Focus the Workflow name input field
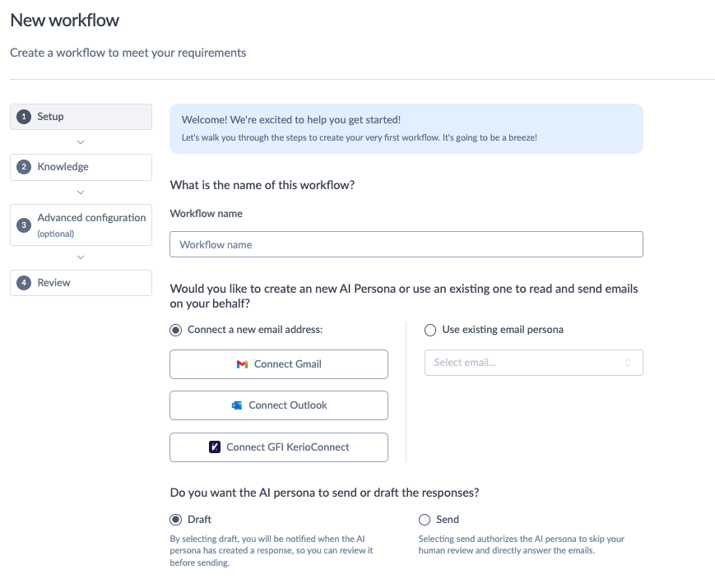The width and height of the screenshot is (715, 588). click(406, 244)
